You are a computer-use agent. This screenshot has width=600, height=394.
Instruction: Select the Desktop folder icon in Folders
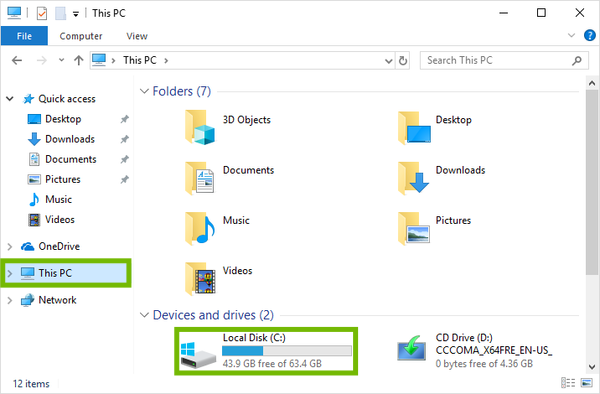click(414, 127)
